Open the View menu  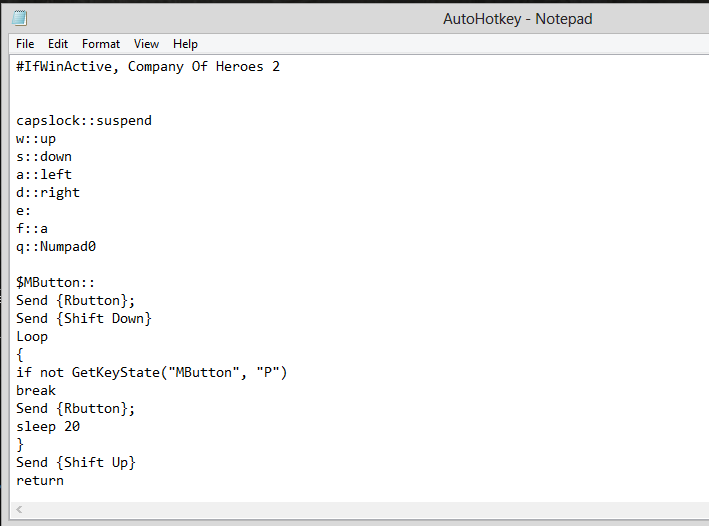coord(146,44)
